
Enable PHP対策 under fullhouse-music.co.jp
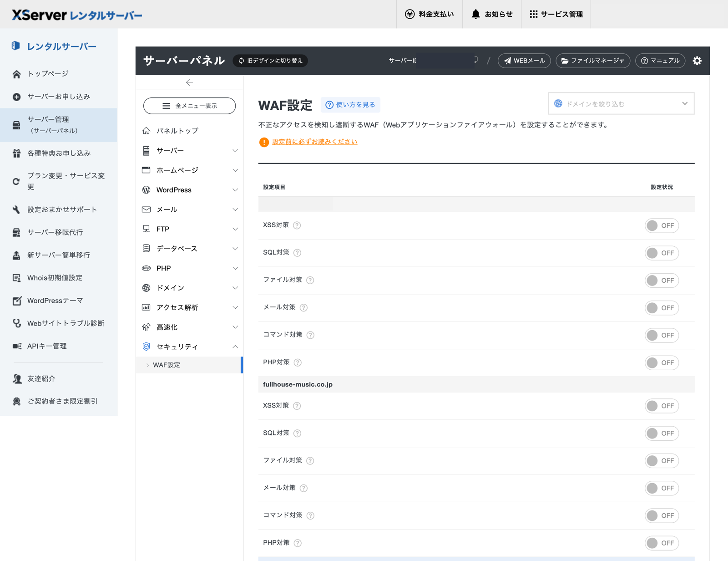[662, 543]
